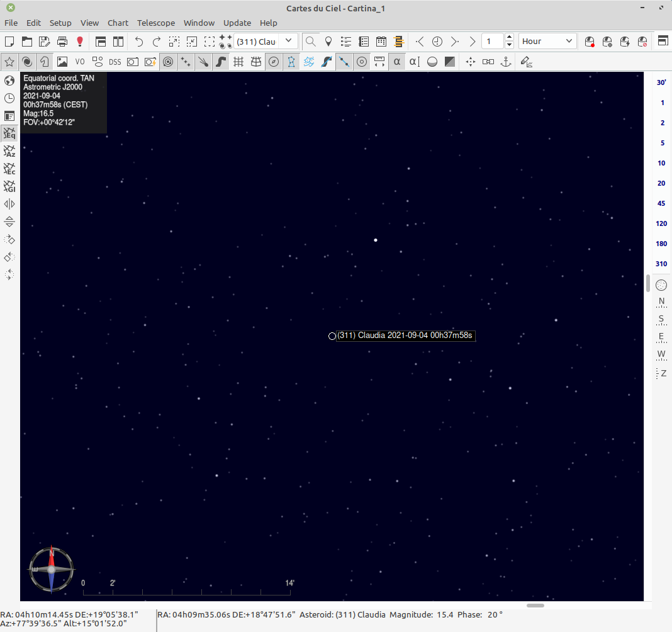Go back one time step
The height and width of the screenshot is (632, 672).
[420, 42]
